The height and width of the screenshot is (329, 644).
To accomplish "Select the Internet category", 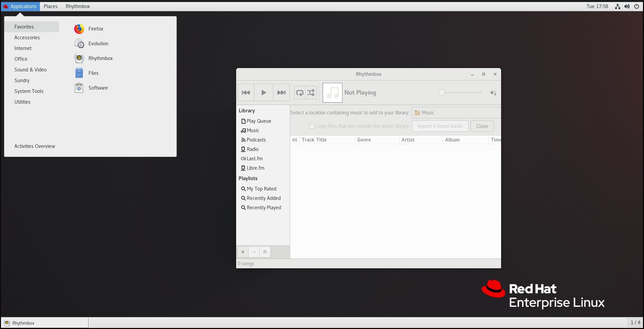I will point(32,48).
